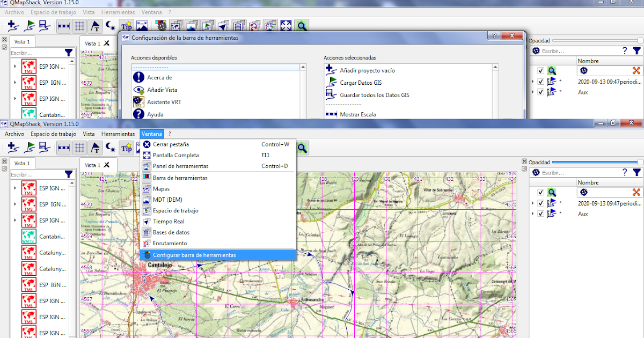Expand the Aux GPX track entry

(x=533, y=214)
